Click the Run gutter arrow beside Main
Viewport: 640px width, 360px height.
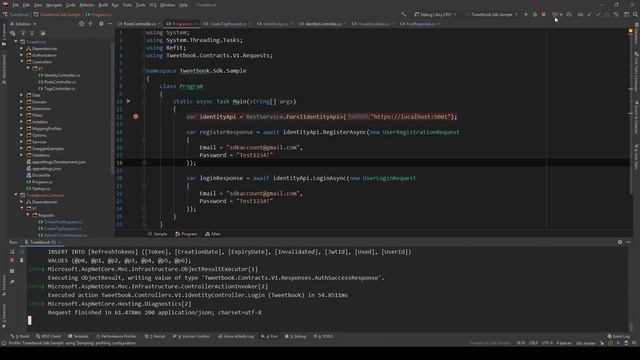[129, 101]
